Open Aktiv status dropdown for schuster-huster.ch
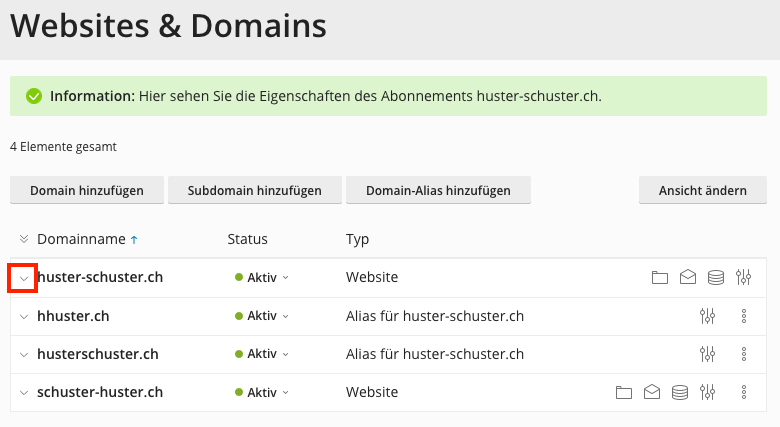Viewport: 780px width, 427px height. [261, 392]
